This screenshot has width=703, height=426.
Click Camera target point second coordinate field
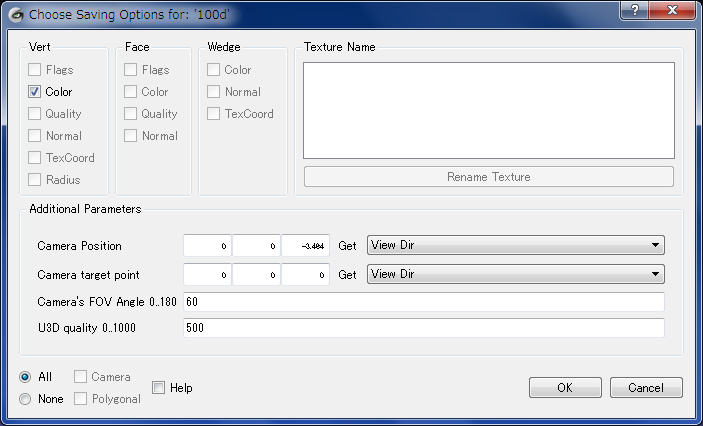pos(256,274)
